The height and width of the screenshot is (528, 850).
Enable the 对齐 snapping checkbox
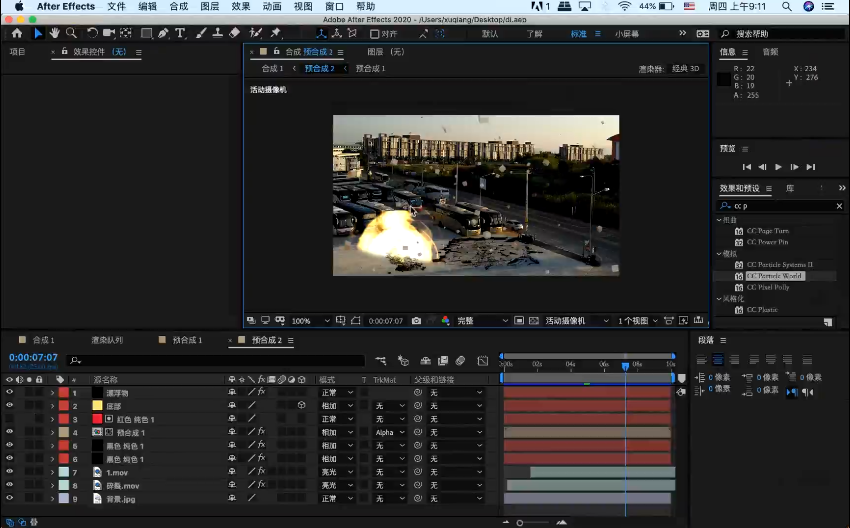pos(375,34)
